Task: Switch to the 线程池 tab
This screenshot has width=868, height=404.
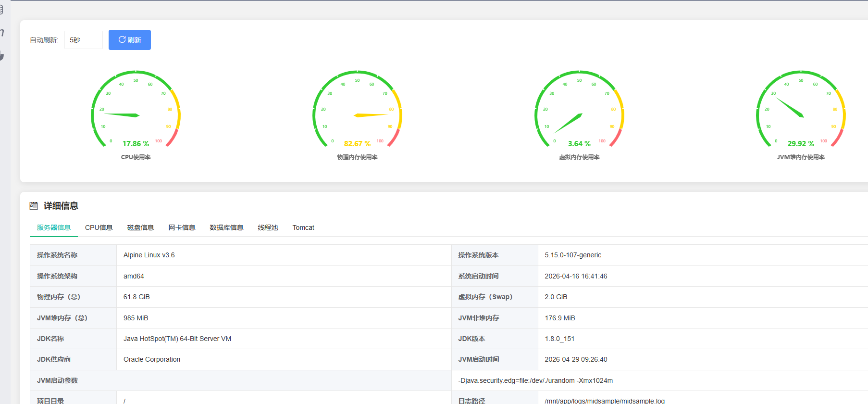Action: coord(268,227)
